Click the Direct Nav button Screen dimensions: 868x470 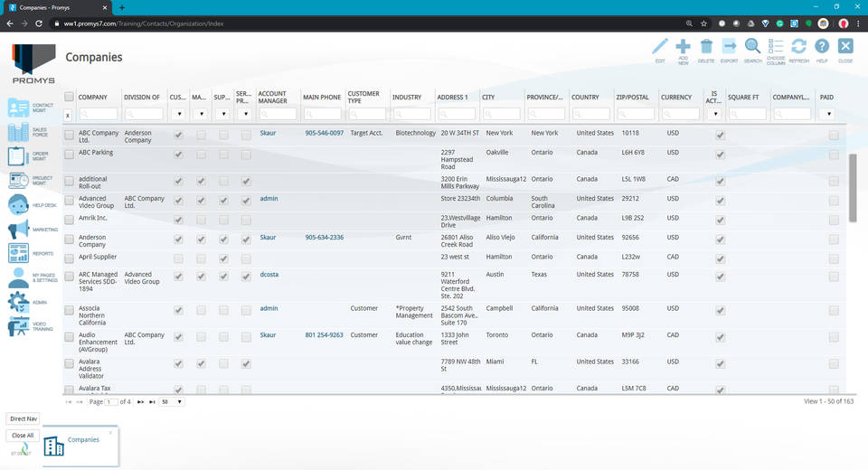tap(24, 419)
